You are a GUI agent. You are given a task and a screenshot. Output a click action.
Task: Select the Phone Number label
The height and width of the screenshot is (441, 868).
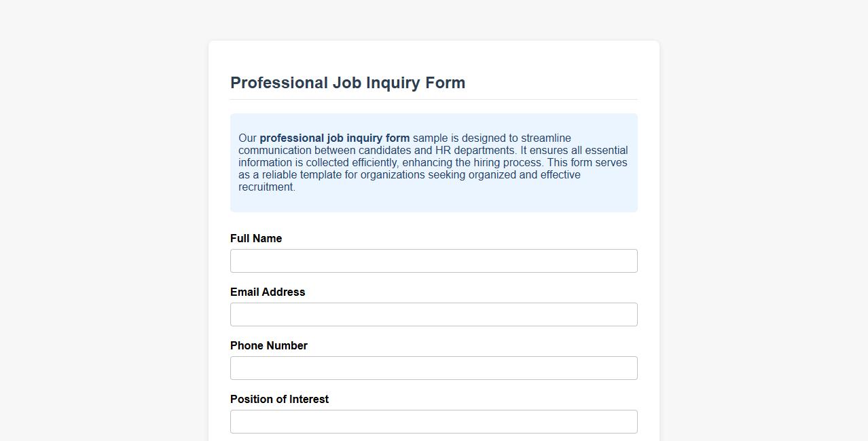coord(269,345)
